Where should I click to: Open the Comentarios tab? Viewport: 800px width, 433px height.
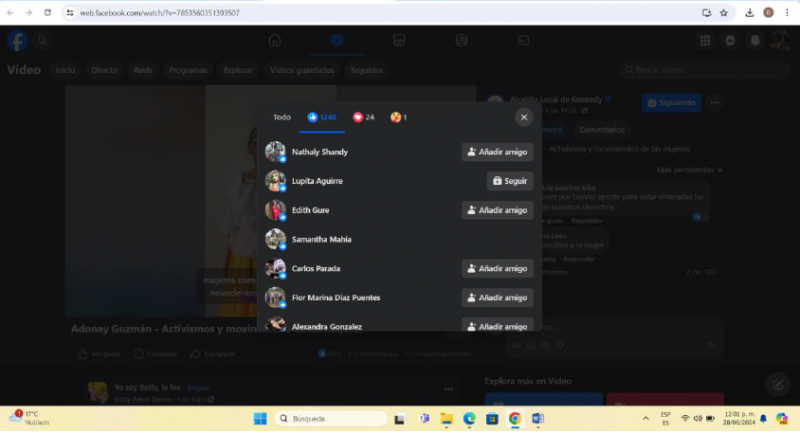pyautogui.click(x=602, y=130)
